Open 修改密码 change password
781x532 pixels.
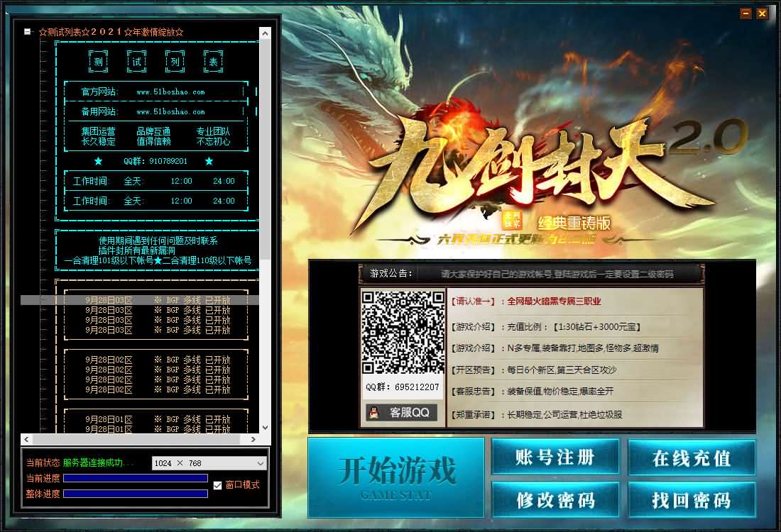(x=555, y=500)
